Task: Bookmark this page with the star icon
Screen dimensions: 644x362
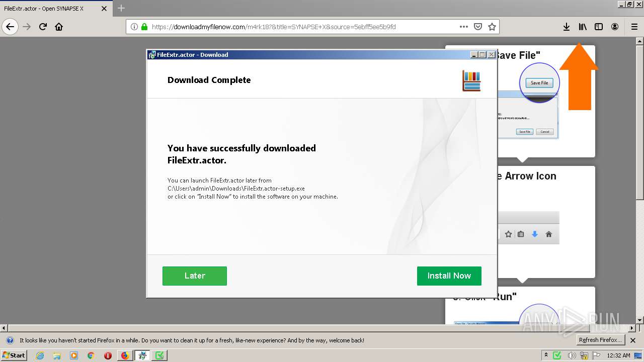Action: pos(492,27)
